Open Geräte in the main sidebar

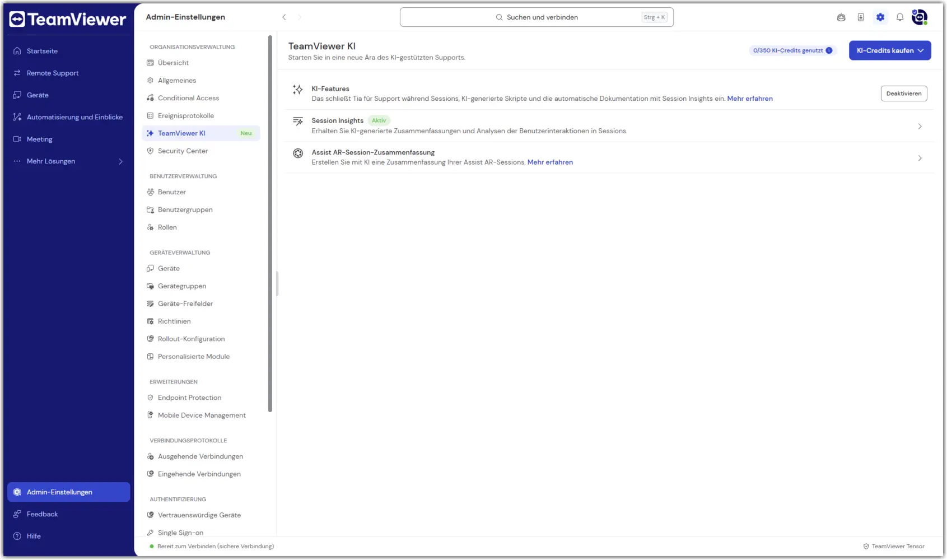pos(68,95)
